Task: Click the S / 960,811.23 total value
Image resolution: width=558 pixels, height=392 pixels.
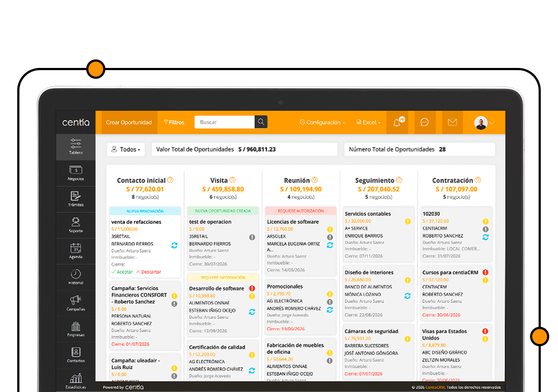Action: click(257, 149)
